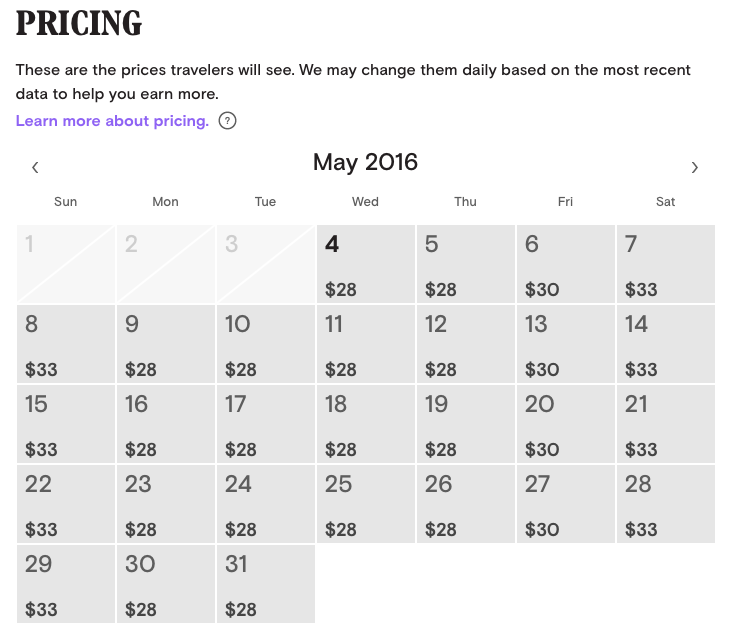The image size is (736, 638).
Task: Choose May 15 in the calendar
Action: 65,424
